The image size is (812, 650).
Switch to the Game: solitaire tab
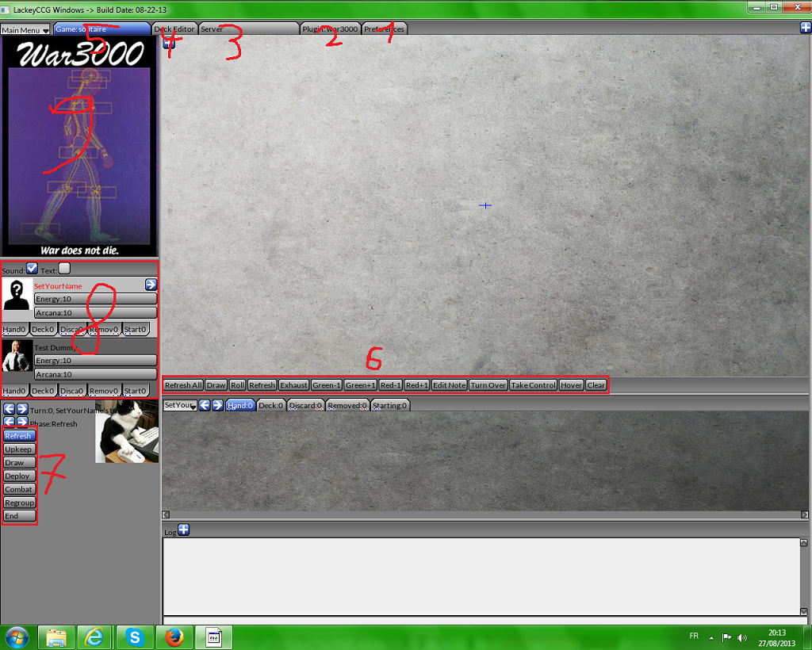tap(102, 29)
